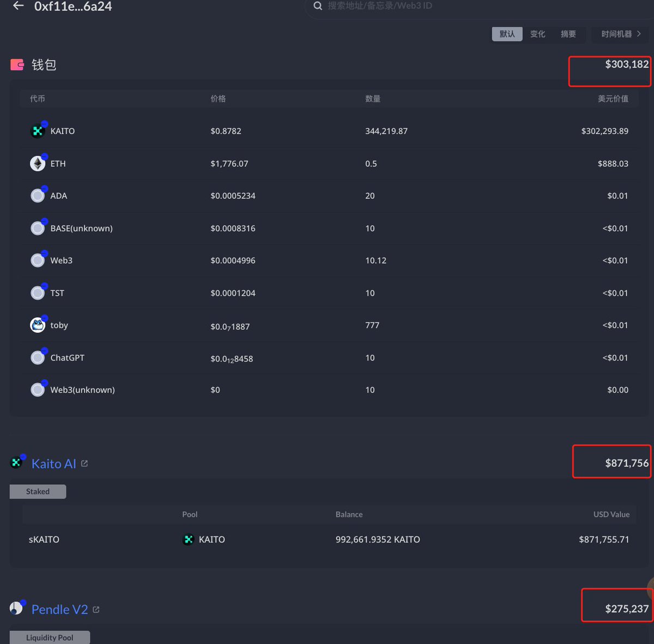Open Pendle V2 external link icon

pyautogui.click(x=96, y=610)
